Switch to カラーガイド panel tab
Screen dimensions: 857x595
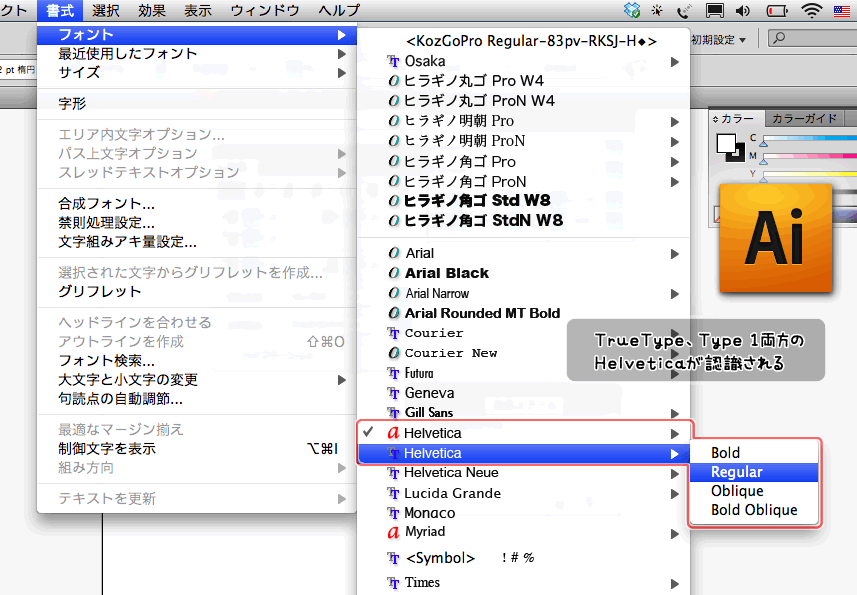(x=804, y=119)
